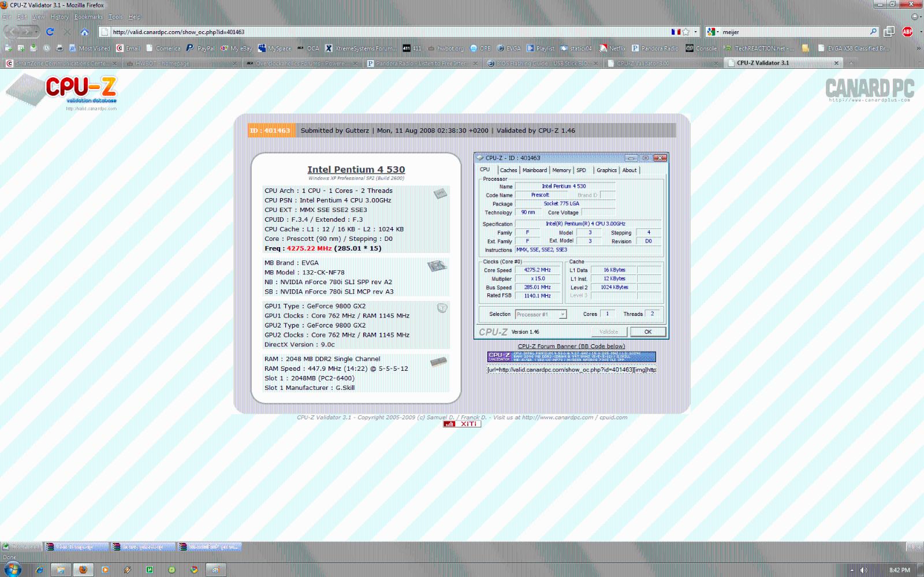This screenshot has height=577, width=924.
Task: Open the Windows Start orb
Action: (x=12, y=569)
